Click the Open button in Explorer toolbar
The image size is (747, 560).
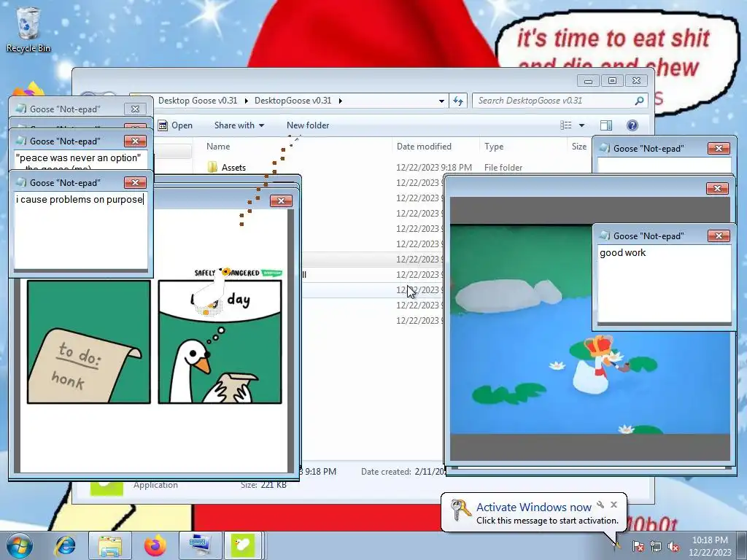[175, 125]
